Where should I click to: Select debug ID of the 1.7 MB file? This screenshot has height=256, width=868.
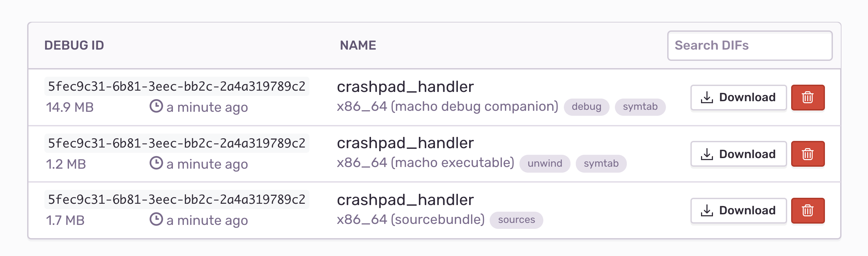click(177, 199)
